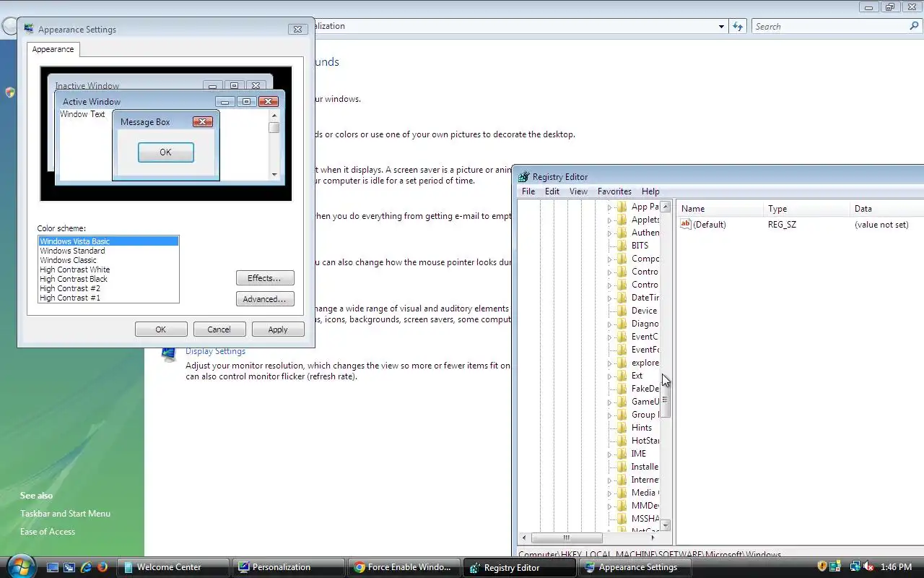Select the Appearance tab
The width and height of the screenshot is (924, 578).
53,49
